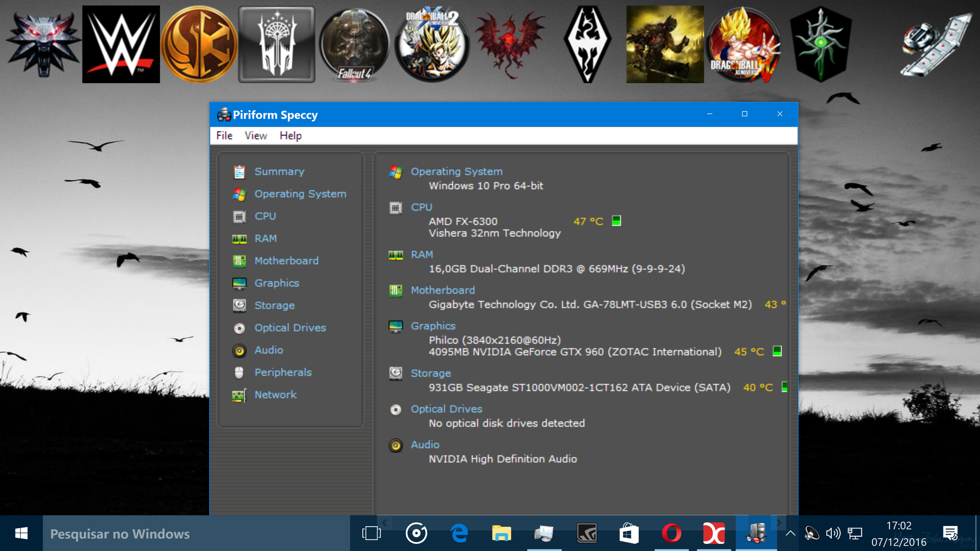The image size is (980, 551).
Task: Select Graphics in the sidebar
Action: click(277, 283)
